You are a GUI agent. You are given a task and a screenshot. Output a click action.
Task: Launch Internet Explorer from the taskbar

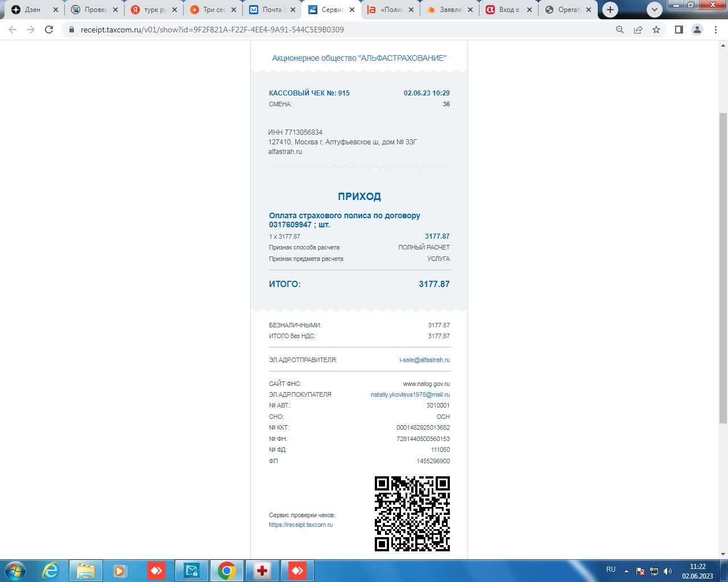tap(51, 571)
